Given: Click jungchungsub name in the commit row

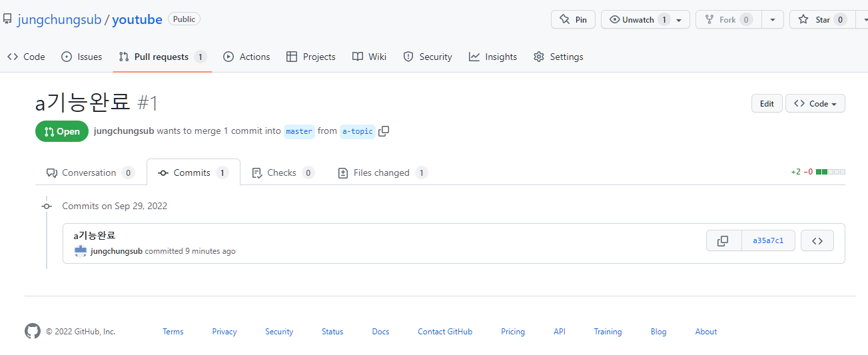Looking at the screenshot, I should pos(117,251).
